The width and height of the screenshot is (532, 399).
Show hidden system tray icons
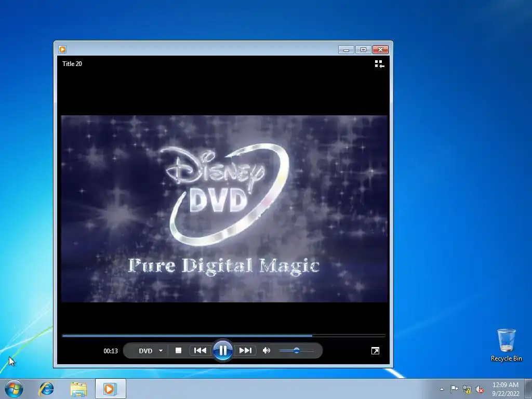tap(442, 389)
